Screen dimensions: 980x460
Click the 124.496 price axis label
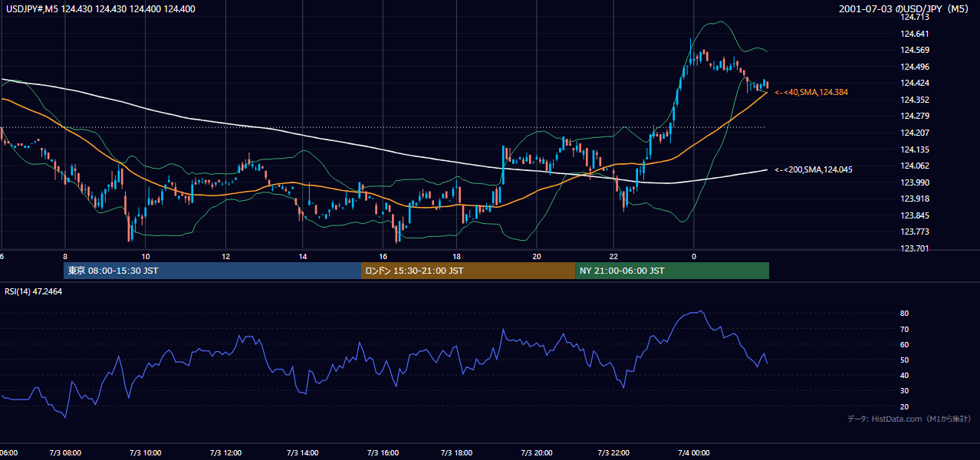click(x=915, y=67)
